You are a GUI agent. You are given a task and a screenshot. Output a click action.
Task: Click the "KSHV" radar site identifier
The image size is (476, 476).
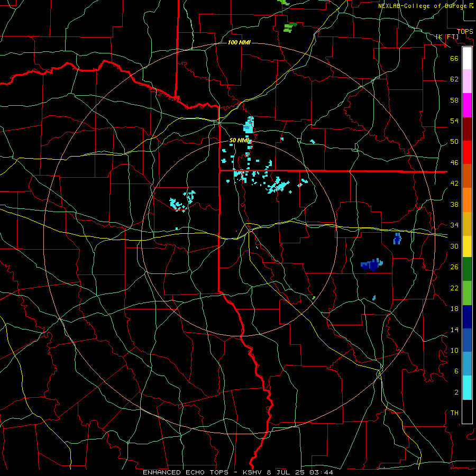pos(253,472)
